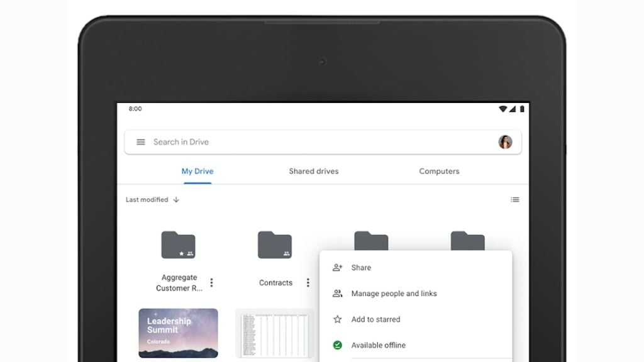Viewport: 644px width, 362px height.
Task: Open the Last modified sort options
Action: [147, 199]
